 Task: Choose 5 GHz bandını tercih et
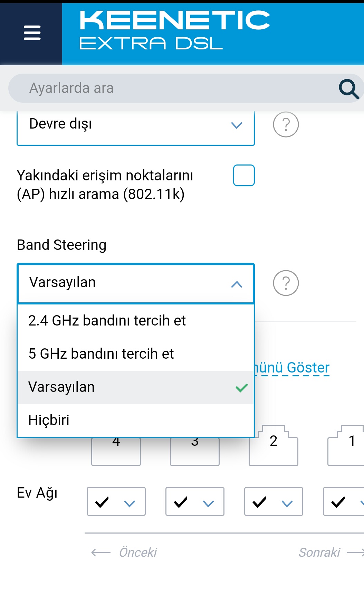tap(136, 354)
